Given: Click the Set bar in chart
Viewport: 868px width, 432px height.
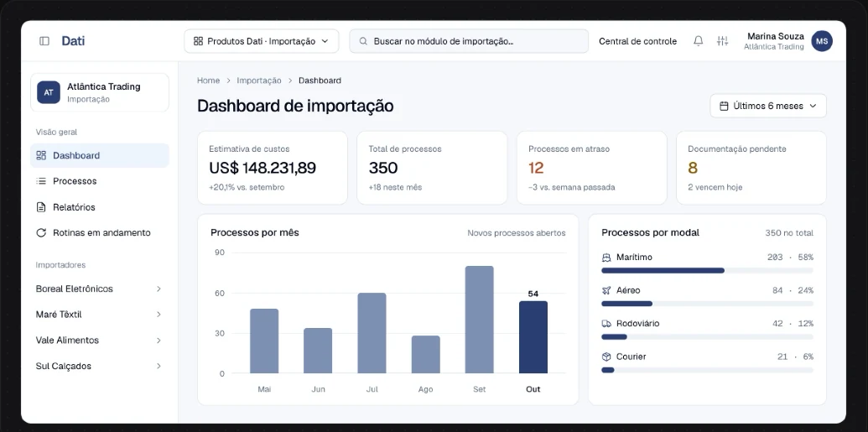Looking at the screenshot, I should (x=480, y=320).
